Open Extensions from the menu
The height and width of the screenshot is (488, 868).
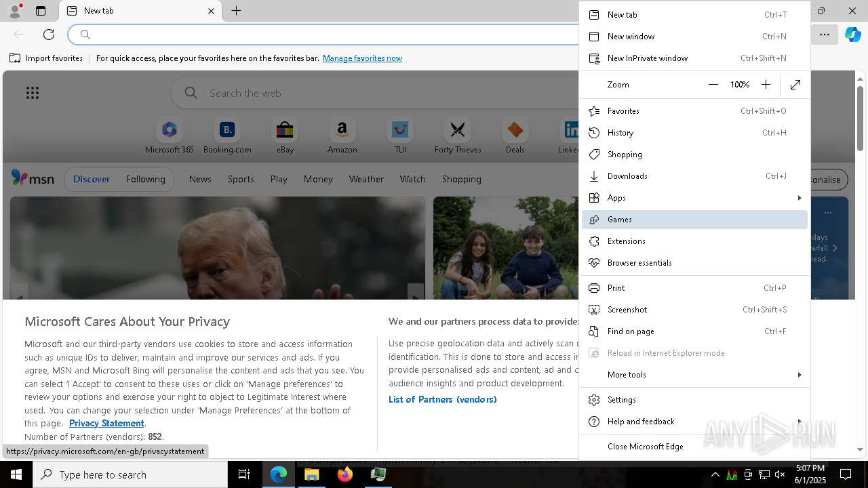[694, 241]
